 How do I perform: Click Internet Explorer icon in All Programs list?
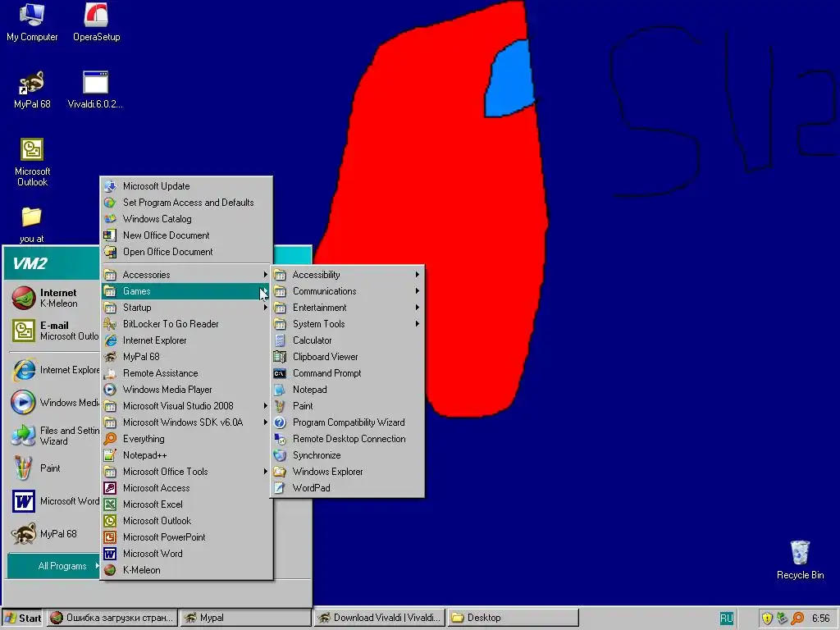110,340
